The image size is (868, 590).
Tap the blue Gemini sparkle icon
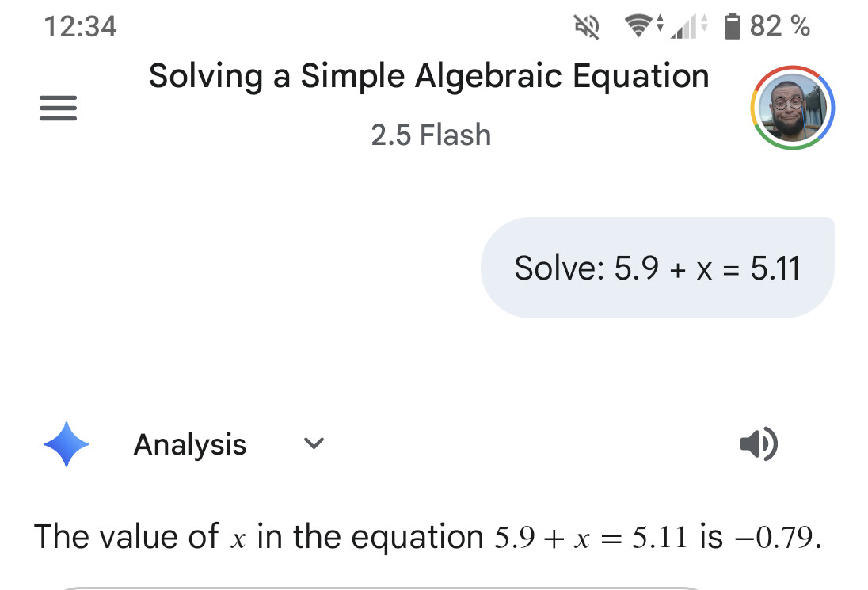point(67,444)
